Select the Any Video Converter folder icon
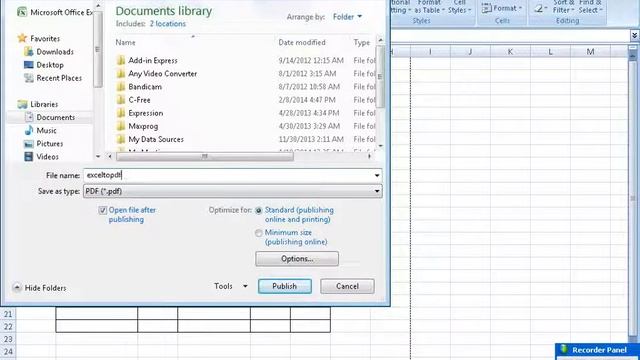This screenshot has height=360, width=640. click(x=120, y=73)
